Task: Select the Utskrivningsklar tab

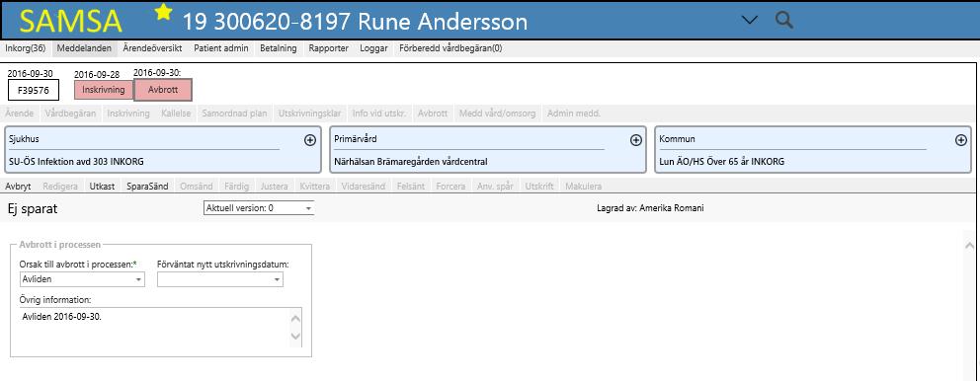Action: (x=310, y=114)
